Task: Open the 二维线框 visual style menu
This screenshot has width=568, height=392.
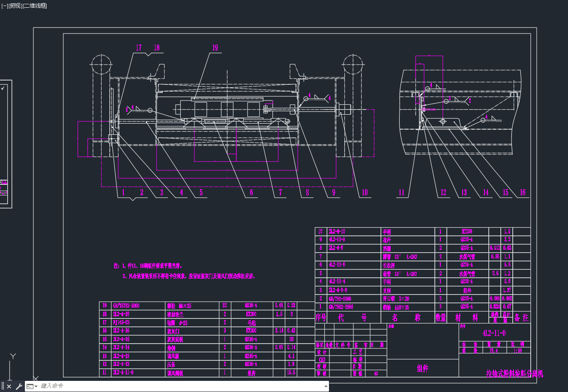Action: [35, 6]
